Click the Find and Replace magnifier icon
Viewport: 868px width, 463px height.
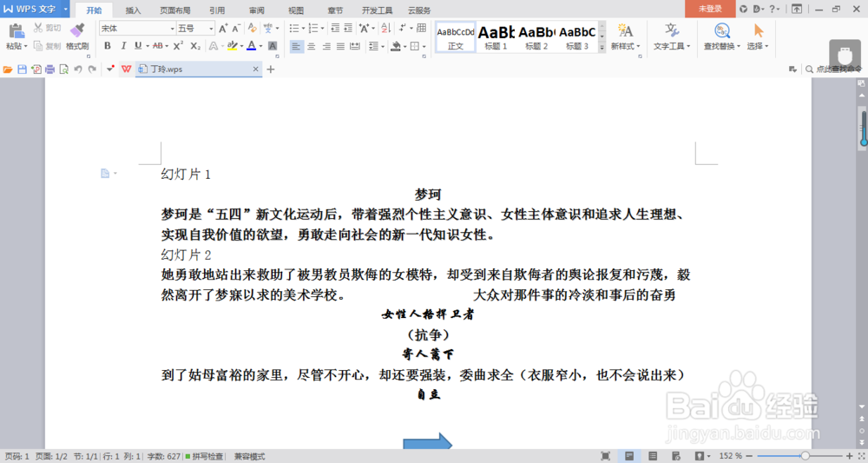(722, 31)
